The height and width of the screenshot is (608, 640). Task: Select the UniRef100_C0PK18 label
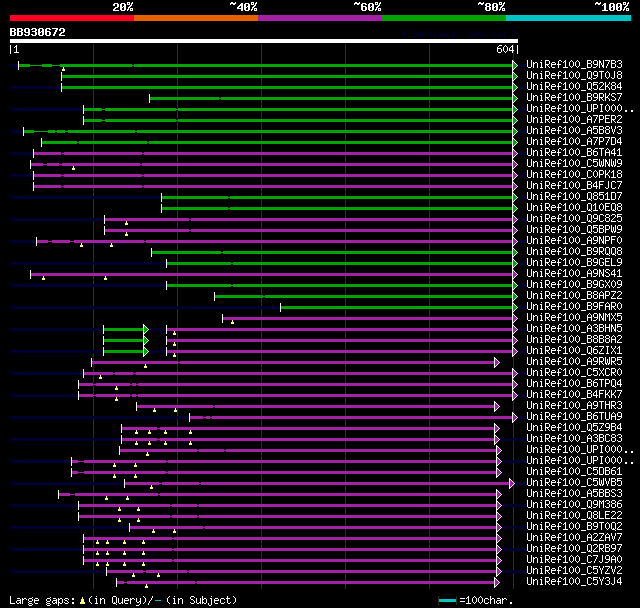point(574,175)
